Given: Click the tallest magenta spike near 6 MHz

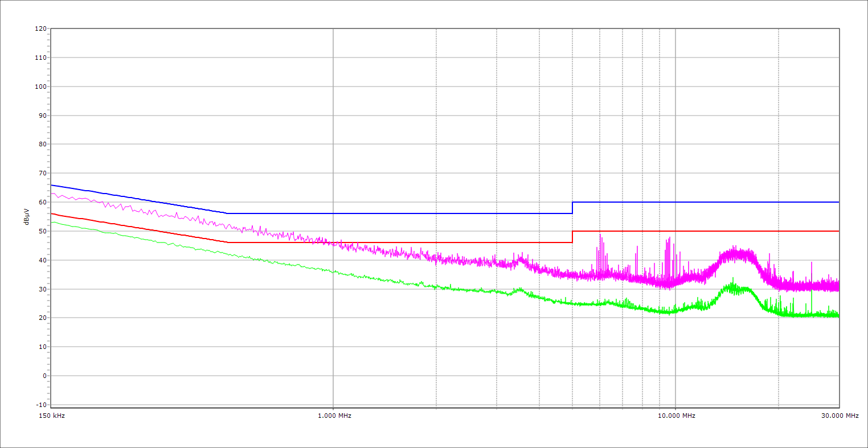Looking at the screenshot, I should (x=600, y=236).
